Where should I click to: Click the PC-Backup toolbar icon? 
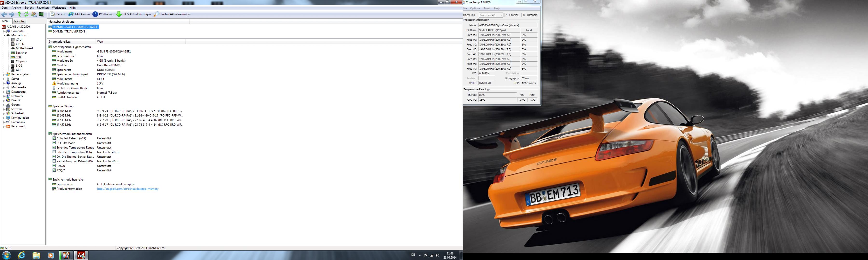[95, 14]
